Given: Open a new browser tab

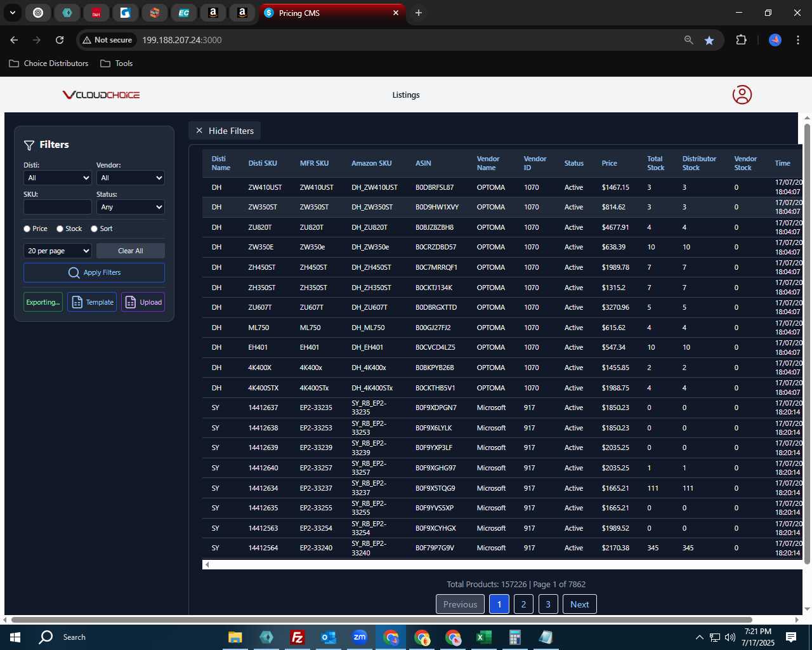Looking at the screenshot, I should click(419, 13).
